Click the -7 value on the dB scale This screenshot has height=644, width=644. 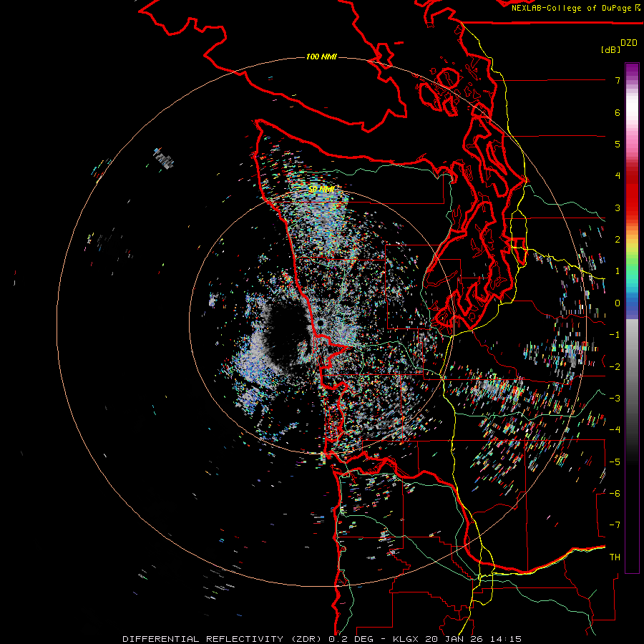615,525
